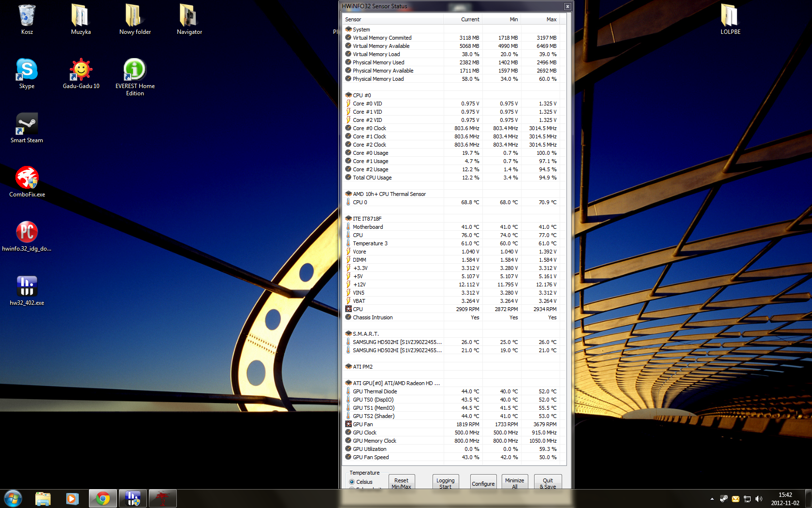Select the Core #2 Usage row
Screen dimensions: 812x508
(451, 169)
